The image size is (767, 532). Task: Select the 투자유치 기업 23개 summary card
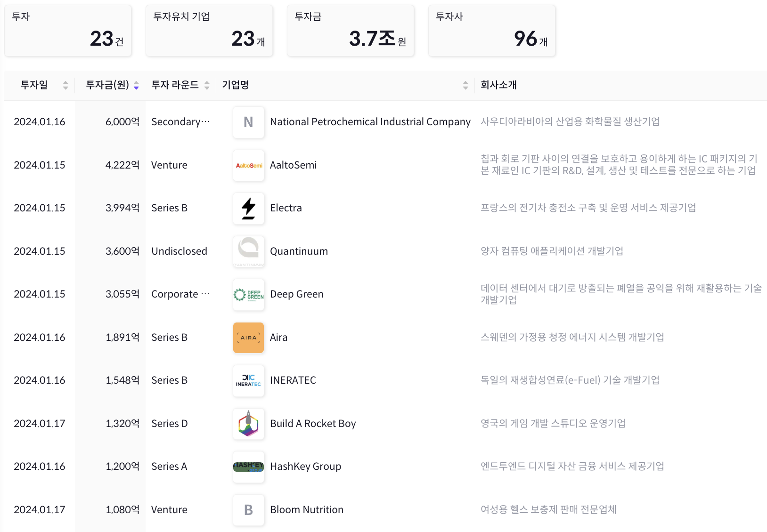[209, 31]
